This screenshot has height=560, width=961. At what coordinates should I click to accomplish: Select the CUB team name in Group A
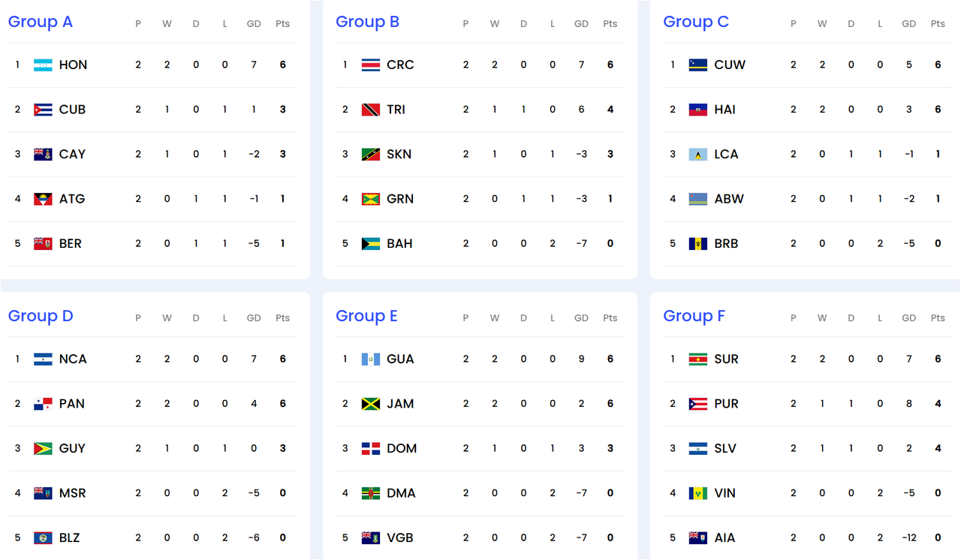click(72, 110)
